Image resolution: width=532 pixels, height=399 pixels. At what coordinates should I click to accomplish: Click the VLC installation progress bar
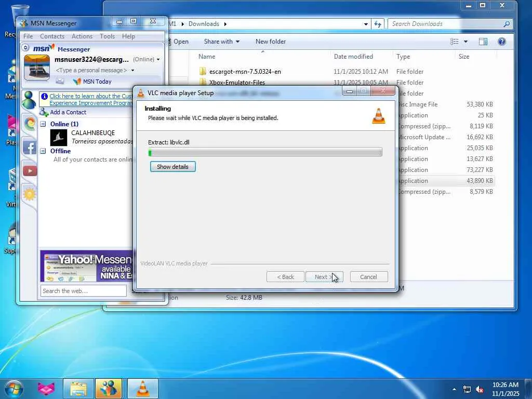click(x=265, y=152)
